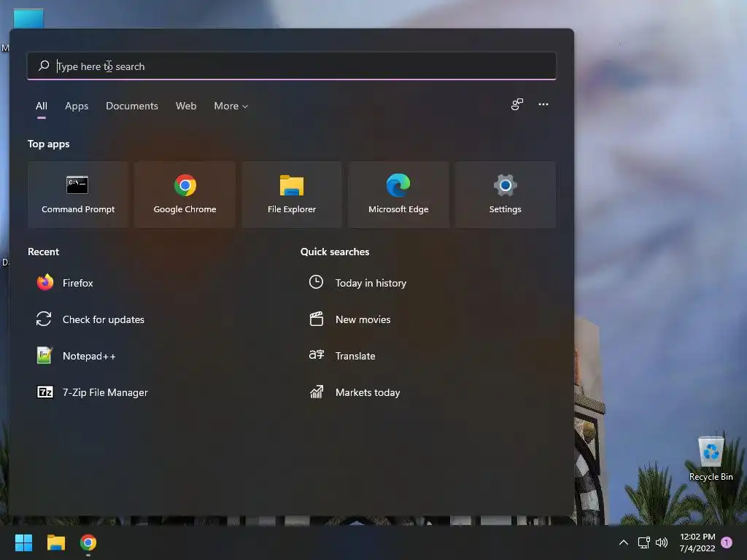Click the Windows Start button
Viewport: 747px width, 560px height.
point(23,542)
